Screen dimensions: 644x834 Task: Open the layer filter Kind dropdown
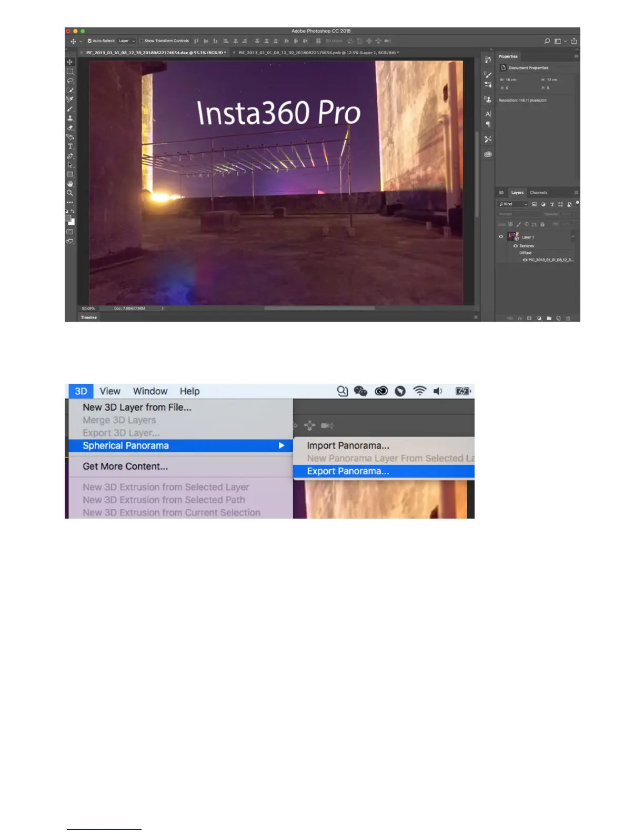click(x=512, y=204)
